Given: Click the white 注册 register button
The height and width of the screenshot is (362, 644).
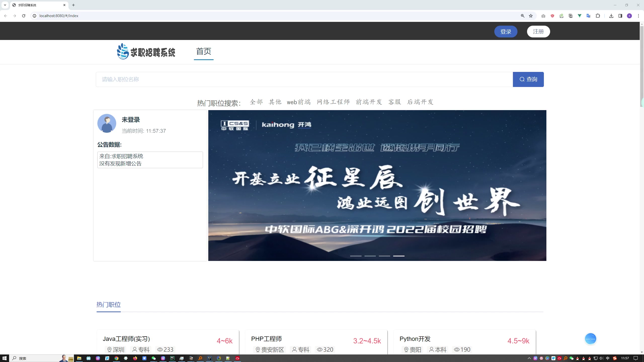Looking at the screenshot, I should click(x=538, y=31).
